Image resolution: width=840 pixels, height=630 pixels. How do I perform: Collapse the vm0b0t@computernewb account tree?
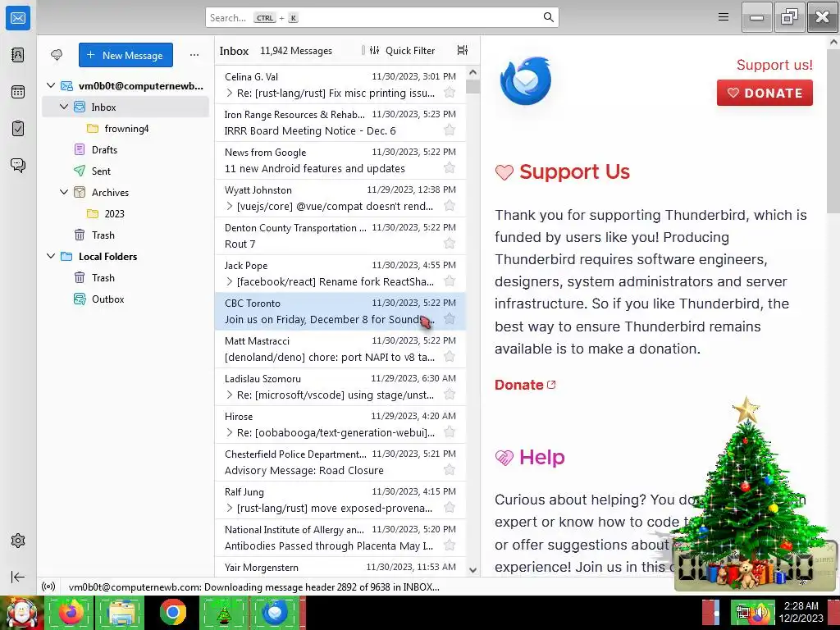pos(51,85)
